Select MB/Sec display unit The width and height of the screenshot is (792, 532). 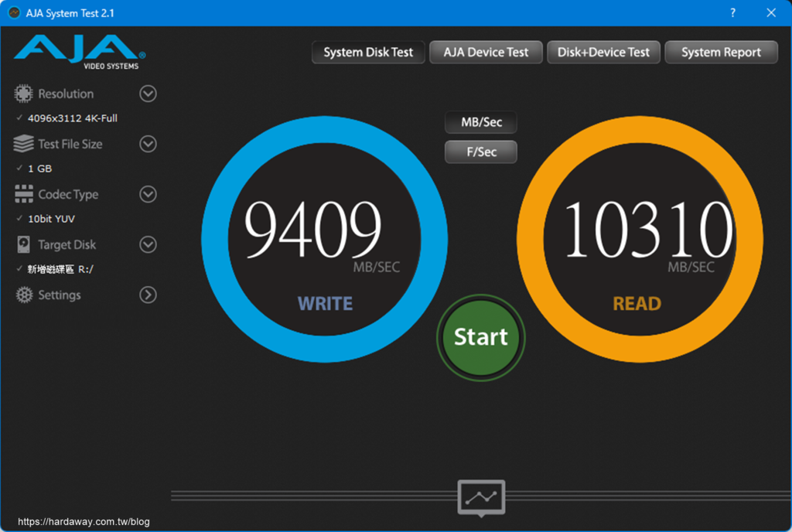(x=481, y=122)
